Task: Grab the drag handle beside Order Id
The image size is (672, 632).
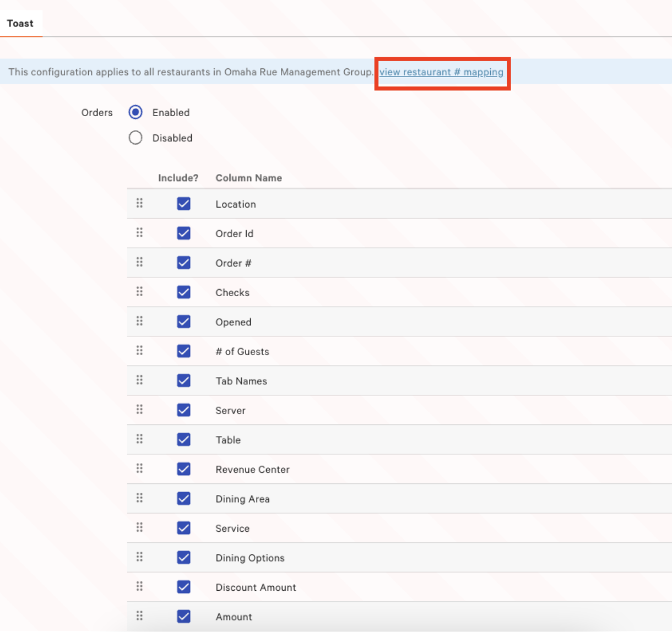Action: click(x=139, y=233)
